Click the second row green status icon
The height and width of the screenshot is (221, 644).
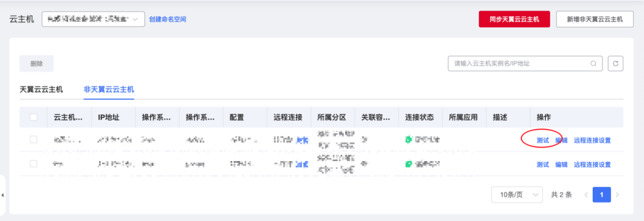point(409,164)
